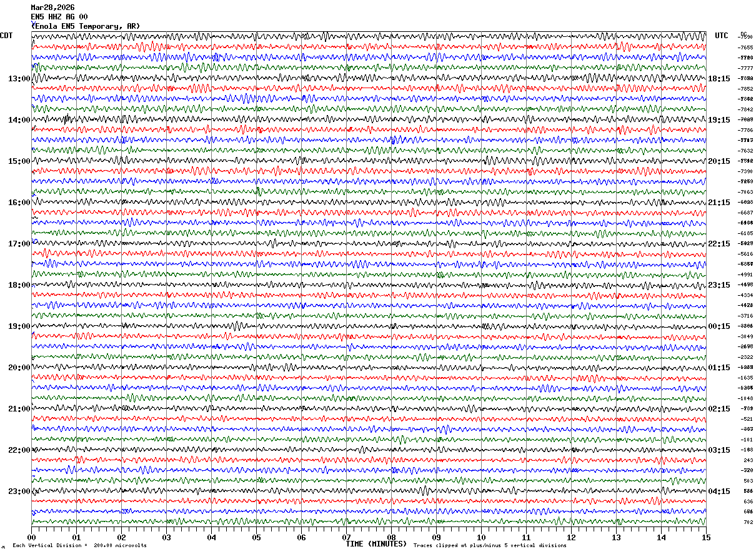This screenshot has width=756, height=554.
Task: Select the station code "EN5 HHZ AG 00"
Action: click(x=59, y=17)
